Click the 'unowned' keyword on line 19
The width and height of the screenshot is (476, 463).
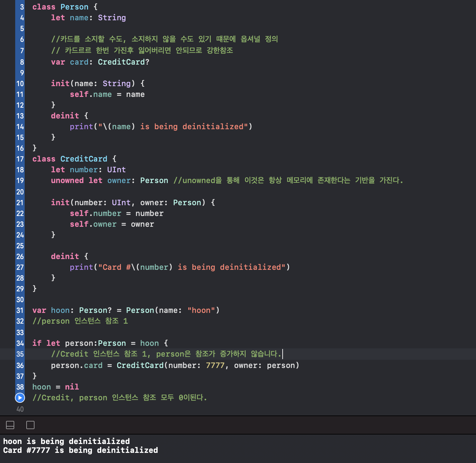[x=67, y=181]
